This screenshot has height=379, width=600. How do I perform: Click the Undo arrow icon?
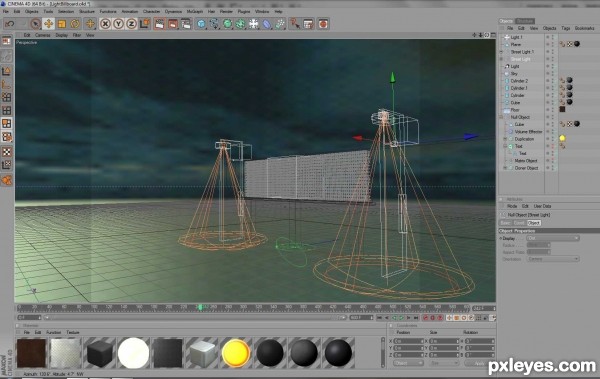point(10,24)
